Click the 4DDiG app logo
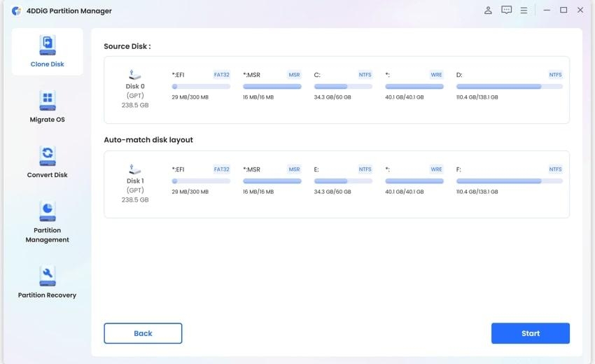The width and height of the screenshot is (595, 364). [x=16, y=11]
